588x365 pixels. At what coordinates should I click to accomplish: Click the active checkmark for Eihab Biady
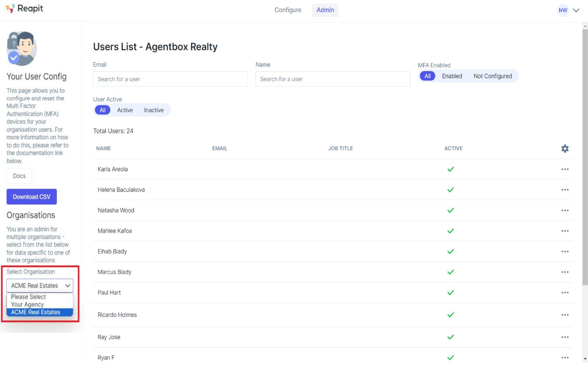451,251
